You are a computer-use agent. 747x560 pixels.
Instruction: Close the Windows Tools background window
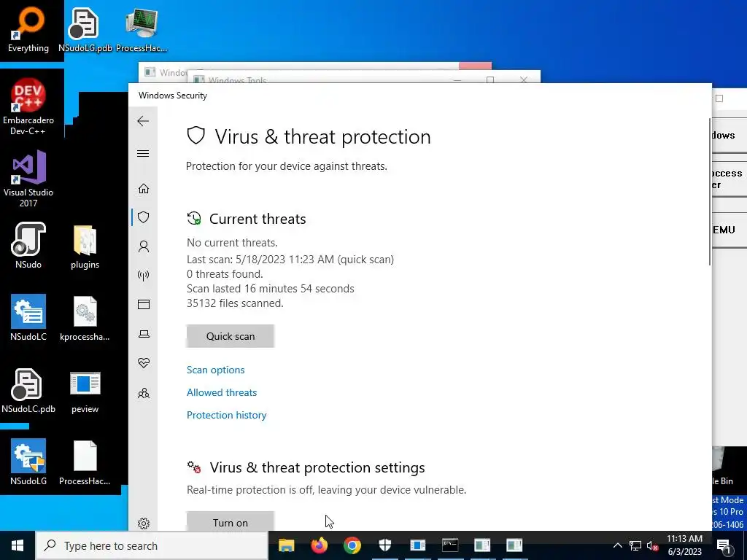coord(524,79)
